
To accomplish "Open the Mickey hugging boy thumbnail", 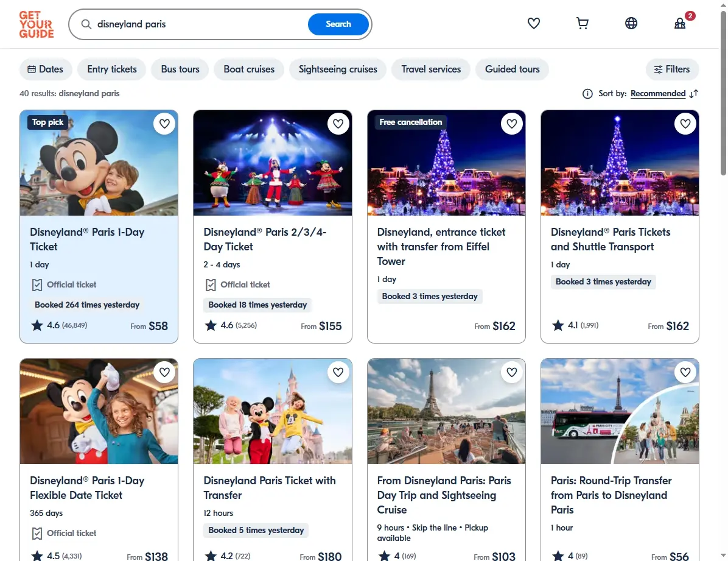I will pyautogui.click(x=99, y=163).
